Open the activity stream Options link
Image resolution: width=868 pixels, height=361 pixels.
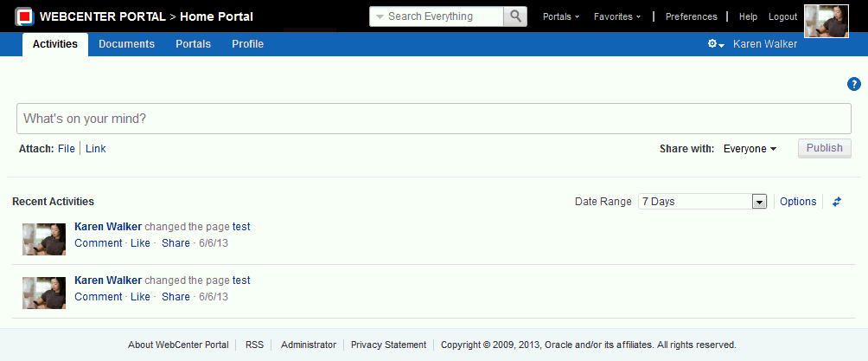798,202
